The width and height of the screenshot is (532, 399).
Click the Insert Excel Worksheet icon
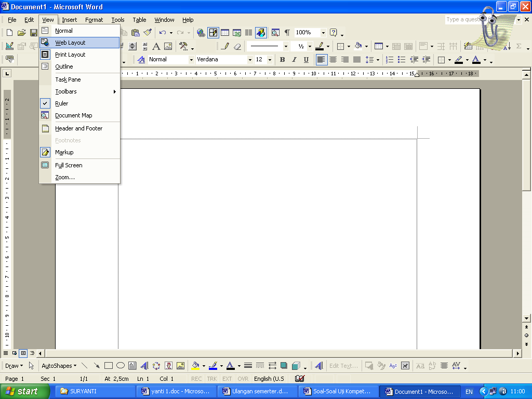pos(237,33)
